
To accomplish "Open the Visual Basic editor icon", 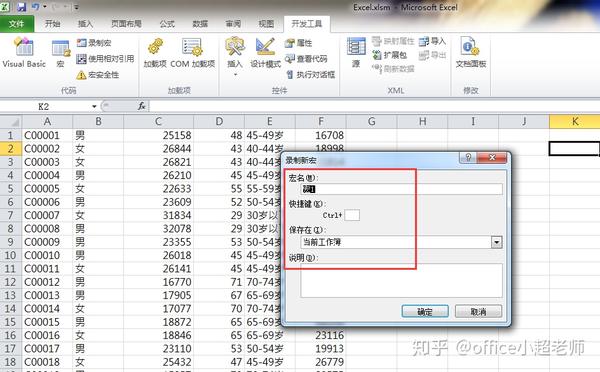I will point(24,46).
